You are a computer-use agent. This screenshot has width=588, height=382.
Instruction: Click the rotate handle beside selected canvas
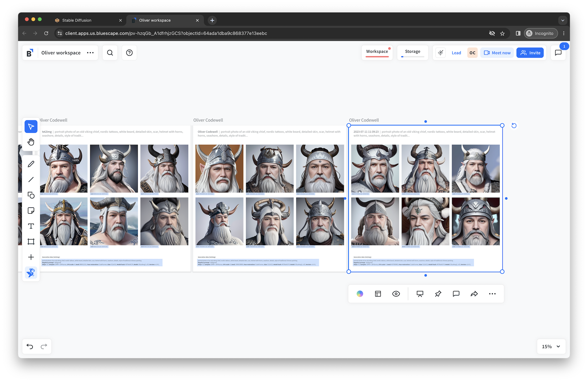tap(514, 126)
